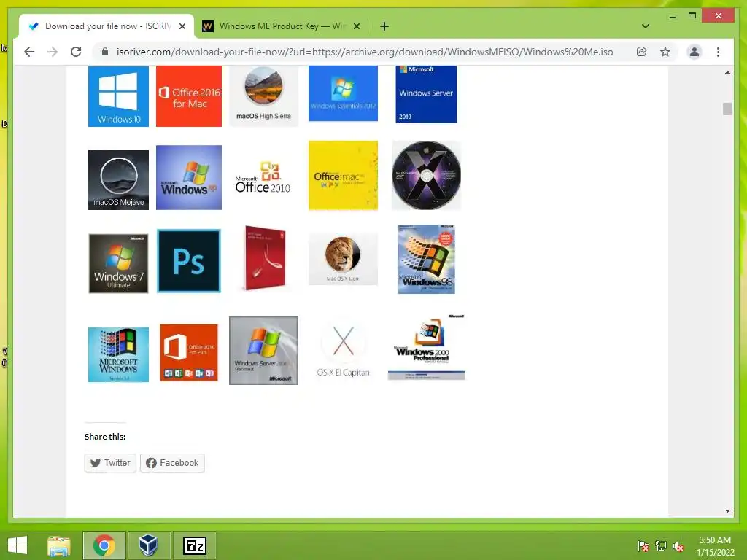747x560 pixels.
Task: Open the Microsoft Windows 3.1 tile
Action: coord(118,354)
